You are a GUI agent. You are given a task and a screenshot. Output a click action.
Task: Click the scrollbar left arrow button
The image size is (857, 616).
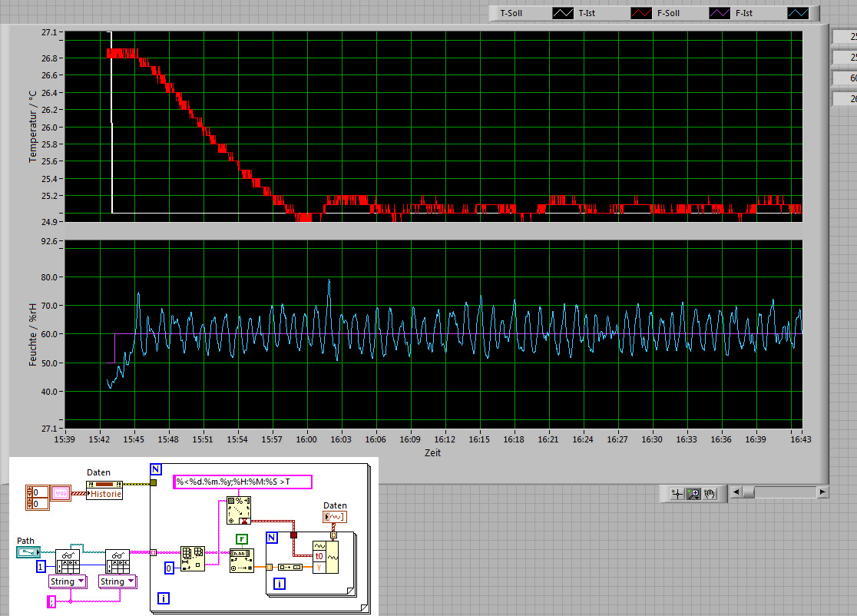point(736,492)
